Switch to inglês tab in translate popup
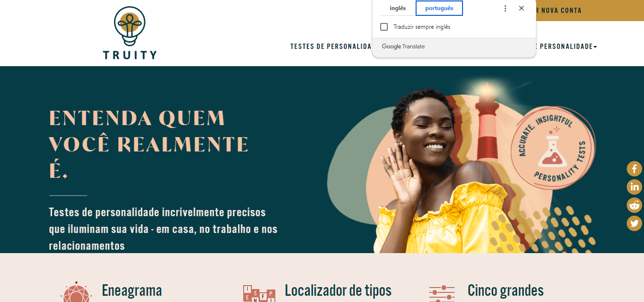Image resolution: width=644 pixels, height=302 pixels. pyautogui.click(x=397, y=8)
